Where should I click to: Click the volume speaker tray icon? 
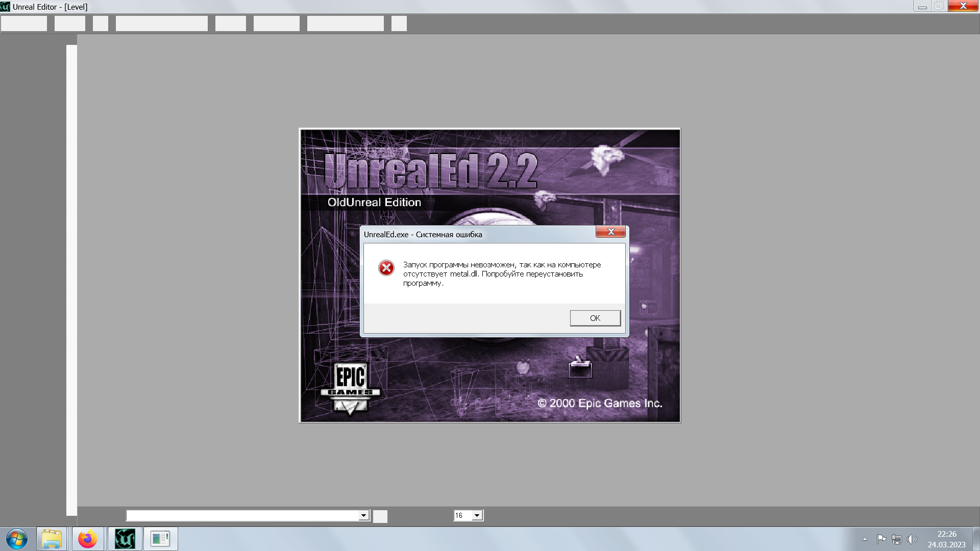pyautogui.click(x=912, y=539)
